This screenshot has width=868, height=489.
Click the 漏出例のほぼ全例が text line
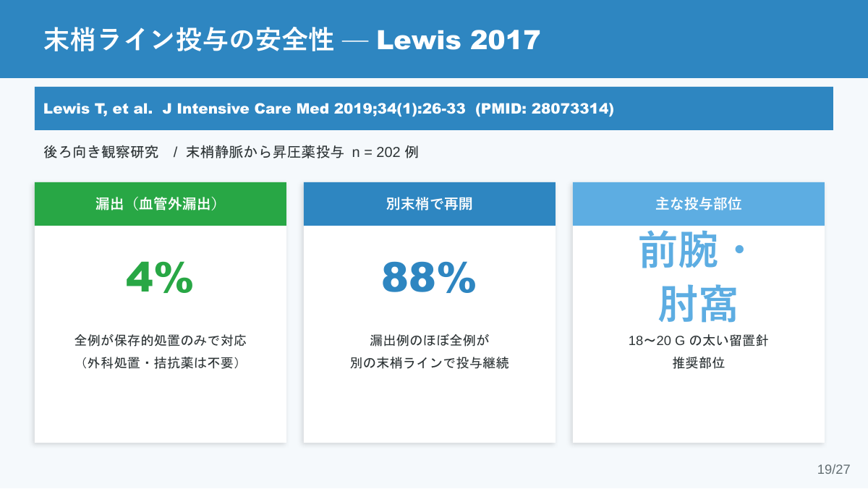[430, 340]
